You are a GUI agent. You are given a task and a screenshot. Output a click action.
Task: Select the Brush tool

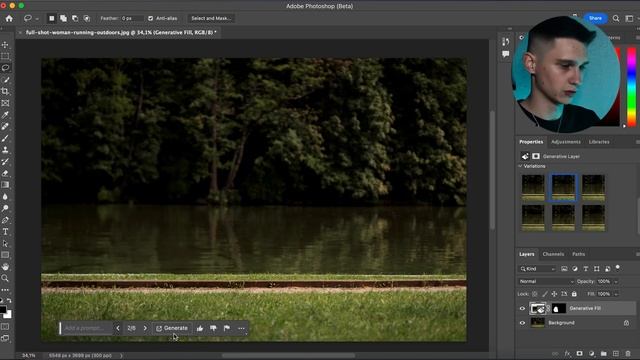coord(5,138)
